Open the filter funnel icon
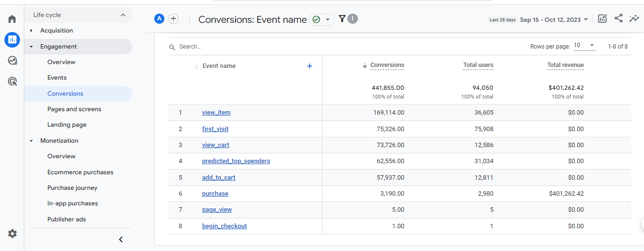Screen dimensions: 644x251 coord(342,19)
